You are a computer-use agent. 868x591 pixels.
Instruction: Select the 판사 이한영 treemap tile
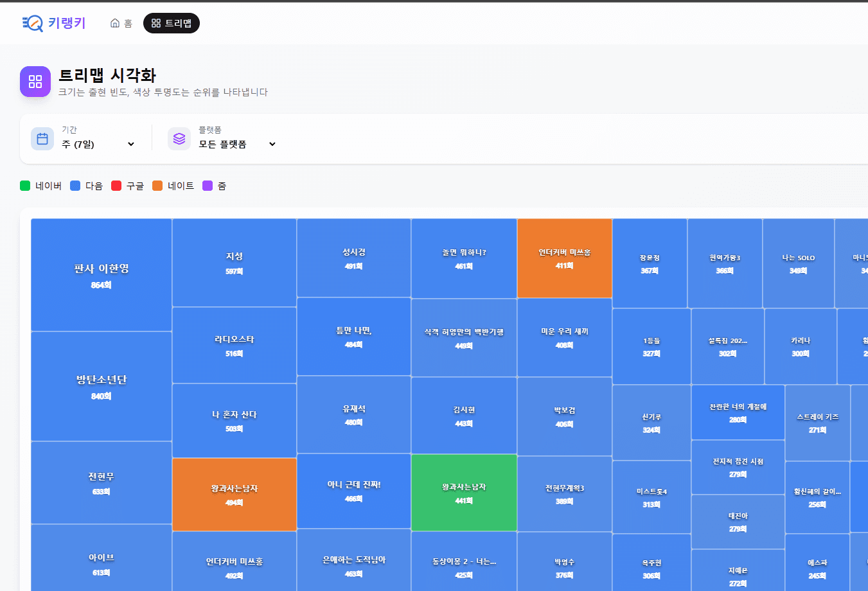[x=102, y=275]
